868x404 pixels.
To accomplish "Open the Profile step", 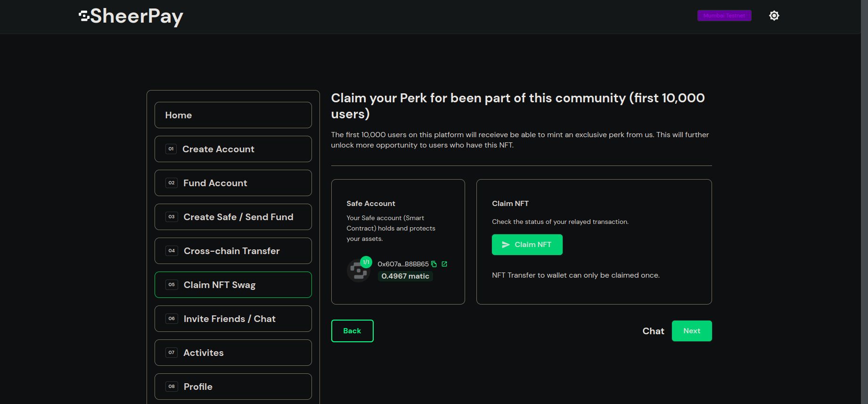I will click(233, 387).
